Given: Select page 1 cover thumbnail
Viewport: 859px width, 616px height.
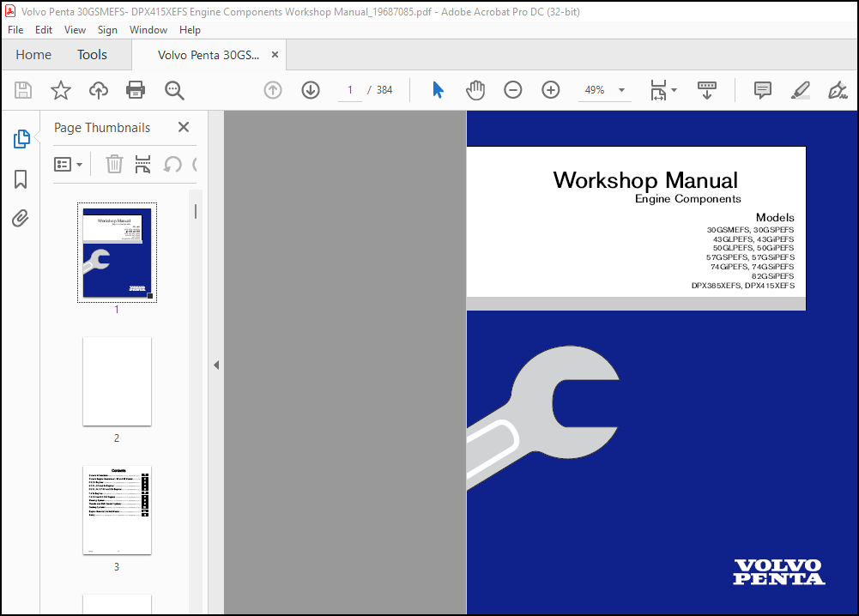Looking at the screenshot, I should coord(117,252).
